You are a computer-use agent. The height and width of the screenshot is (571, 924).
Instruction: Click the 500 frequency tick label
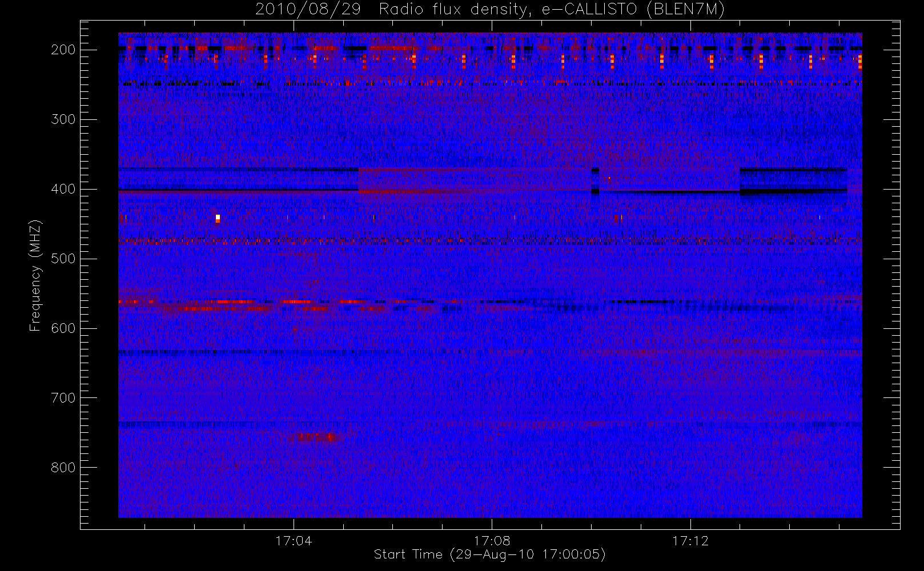63,259
